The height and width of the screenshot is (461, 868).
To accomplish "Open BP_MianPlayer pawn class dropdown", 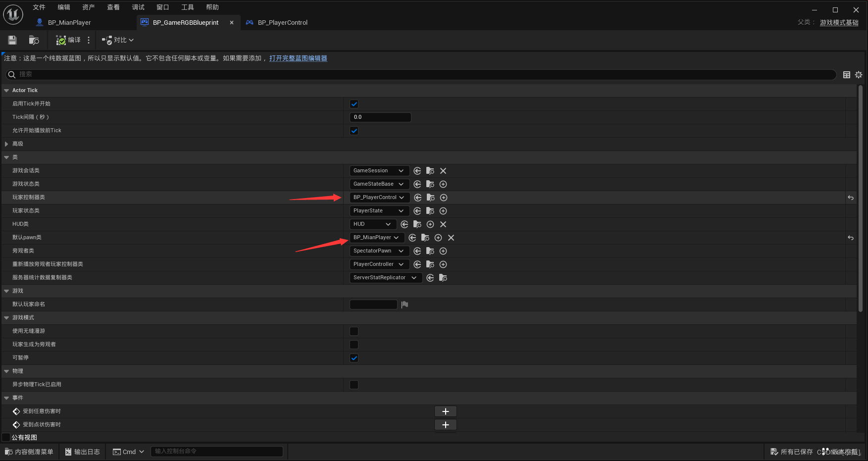I will 377,238.
